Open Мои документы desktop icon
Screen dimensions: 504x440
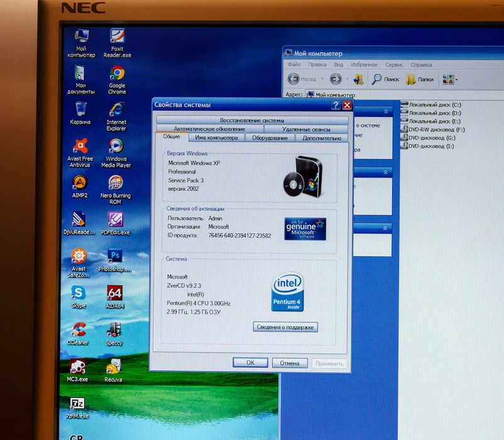point(81,80)
